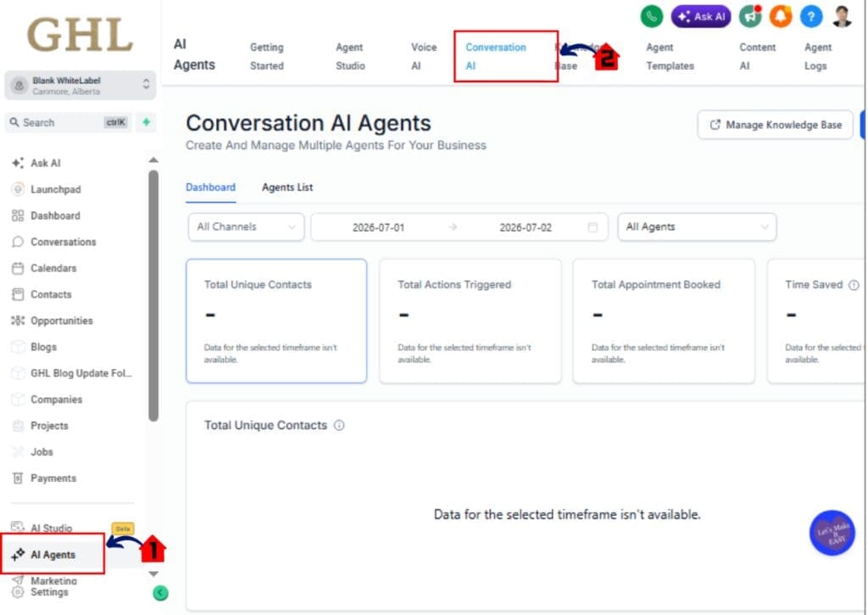Viewport: 868px width, 615px height.
Task: Click the green sparkle icon beside search
Action: (146, 122)
